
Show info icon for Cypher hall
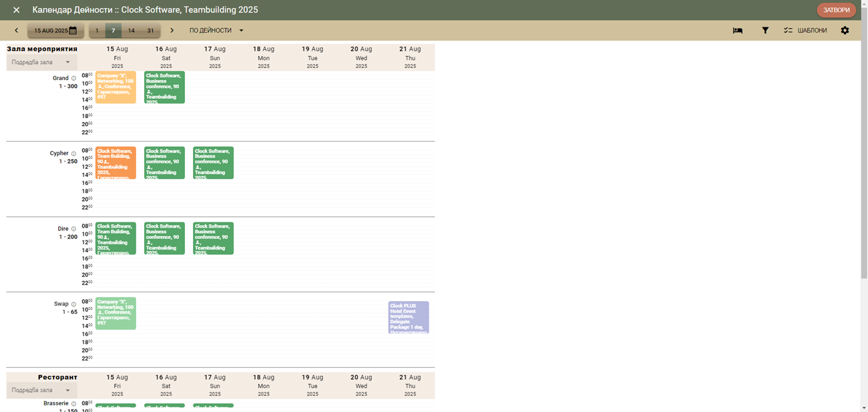point(73,154)
